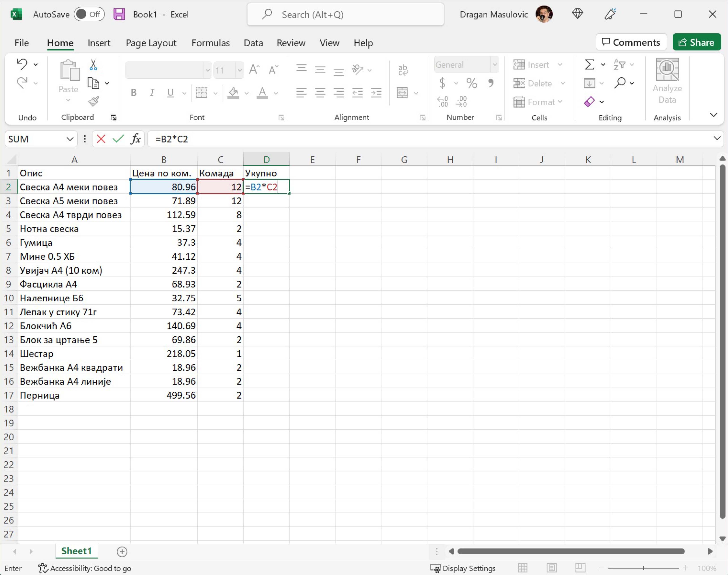Click the zoom slider in status bar
This screenshot has width=728, height=575.
click(643, 568)
